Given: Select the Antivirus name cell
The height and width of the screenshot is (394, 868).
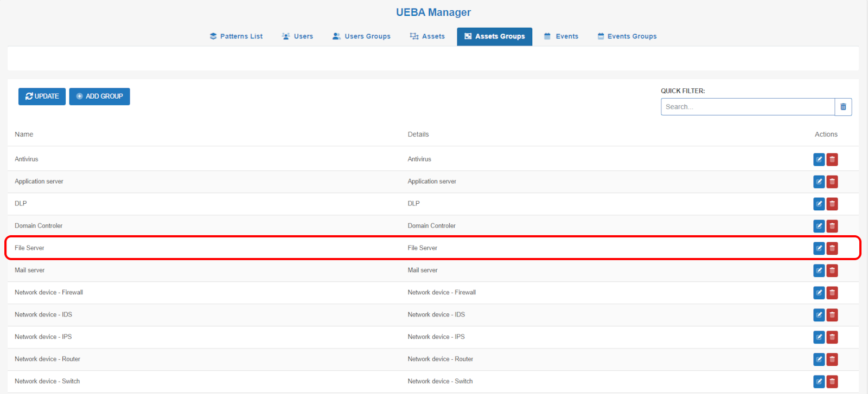Looking at the screenshot, I should (x=27, y=159).
